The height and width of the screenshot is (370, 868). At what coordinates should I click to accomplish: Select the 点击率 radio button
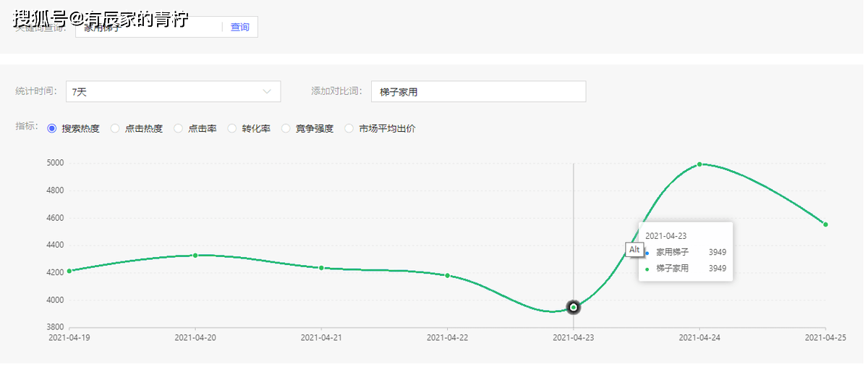click(179, 129)
